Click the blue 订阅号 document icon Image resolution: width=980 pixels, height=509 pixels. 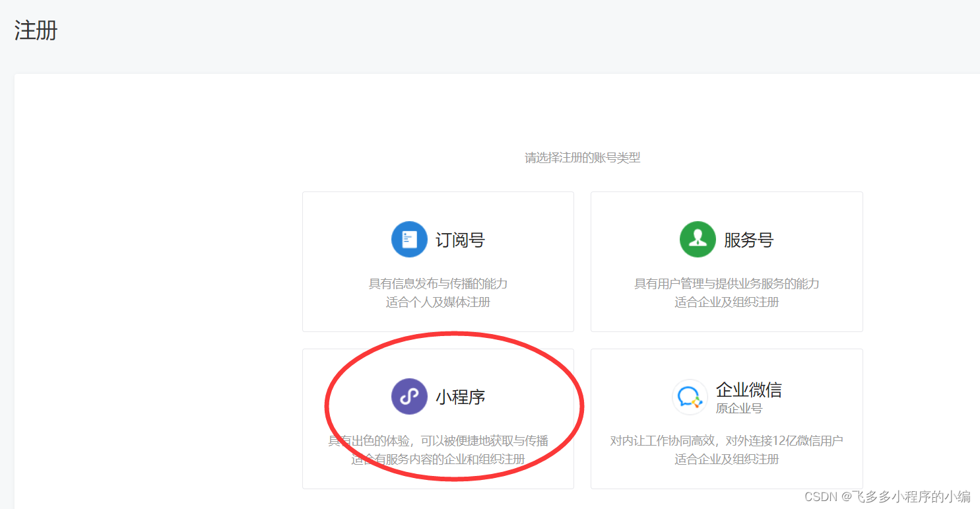409,239
